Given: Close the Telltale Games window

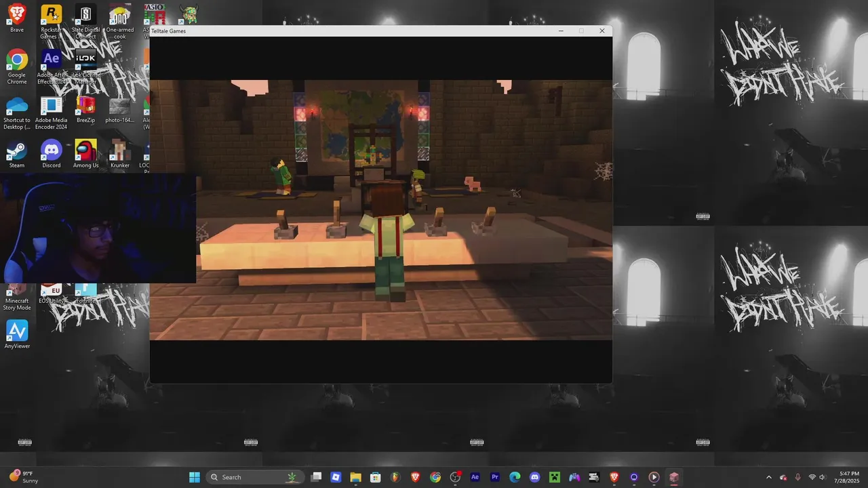Looking at the screenshot, I should coord(601,30).
